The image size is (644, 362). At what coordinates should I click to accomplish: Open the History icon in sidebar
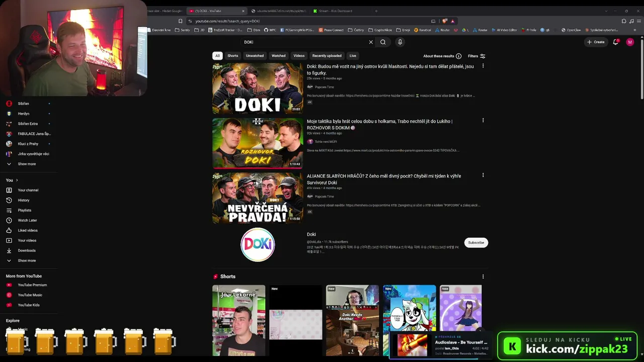click(x=9, y=200)
